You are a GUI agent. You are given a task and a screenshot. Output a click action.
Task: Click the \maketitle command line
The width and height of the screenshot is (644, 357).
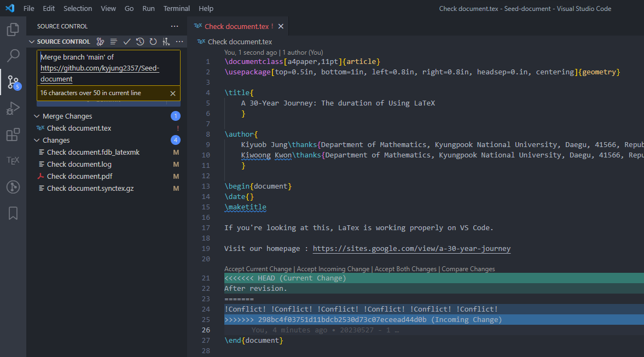pos(245,207)
